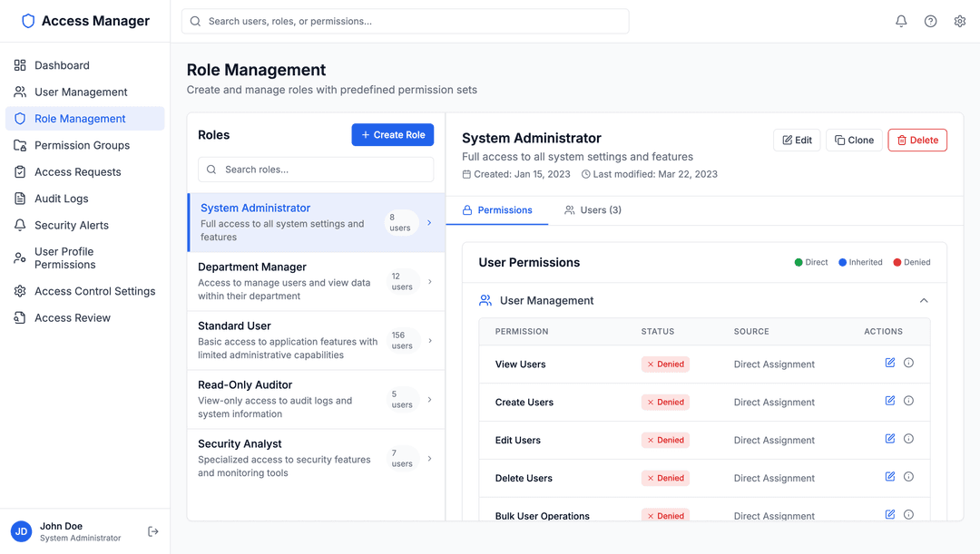Viewport: 980px width, 554px height.
Task: Clone the System Administrator role
Action: point(853,140)
